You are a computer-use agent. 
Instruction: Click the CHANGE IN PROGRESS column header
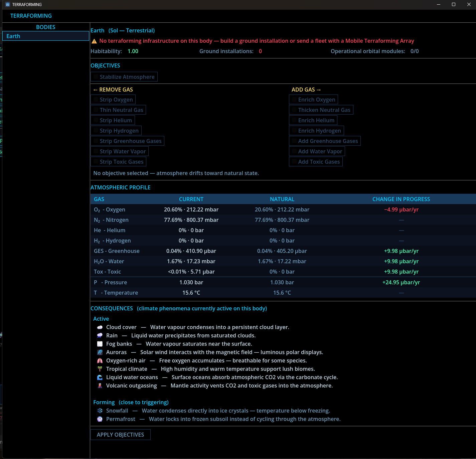[x=401, y=199]
